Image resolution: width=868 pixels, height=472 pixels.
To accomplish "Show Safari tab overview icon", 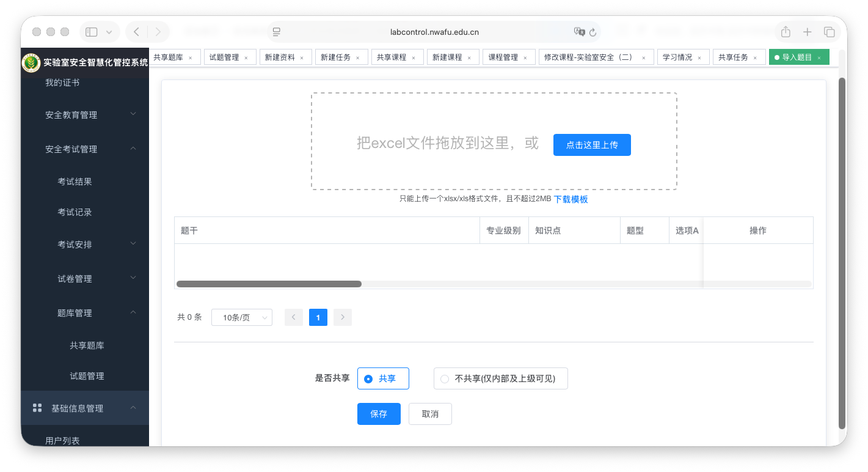I will coord(829,32).
